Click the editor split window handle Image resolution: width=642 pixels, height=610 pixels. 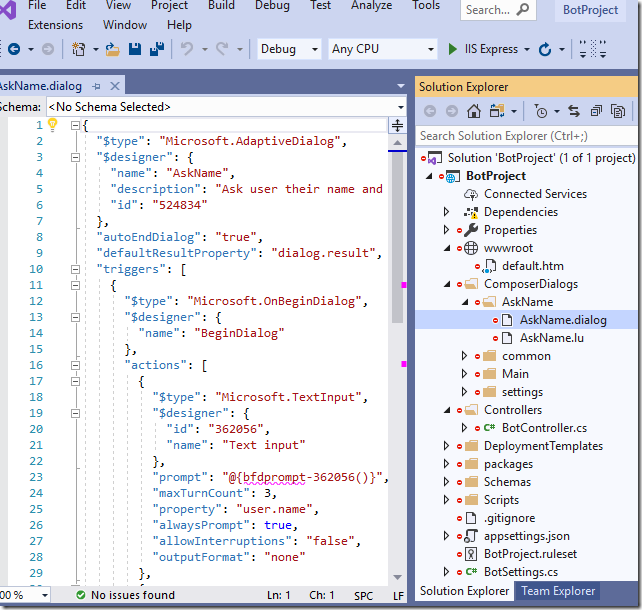397,125
